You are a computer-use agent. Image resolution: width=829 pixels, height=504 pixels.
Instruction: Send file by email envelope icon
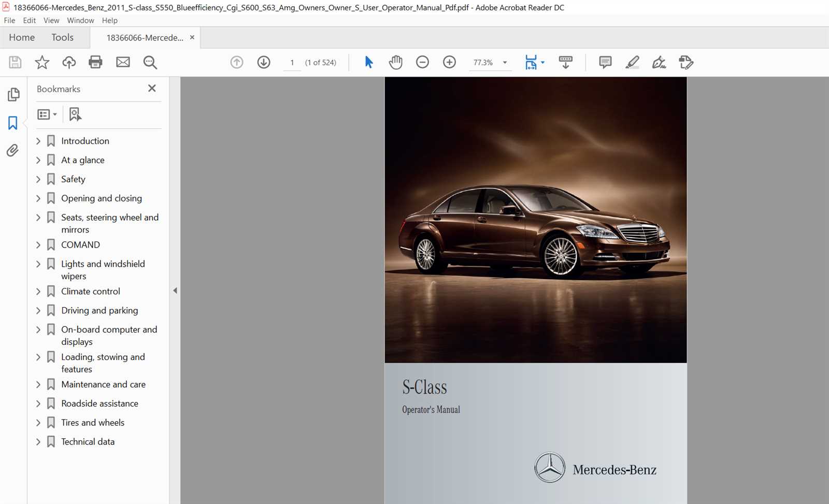123,63
